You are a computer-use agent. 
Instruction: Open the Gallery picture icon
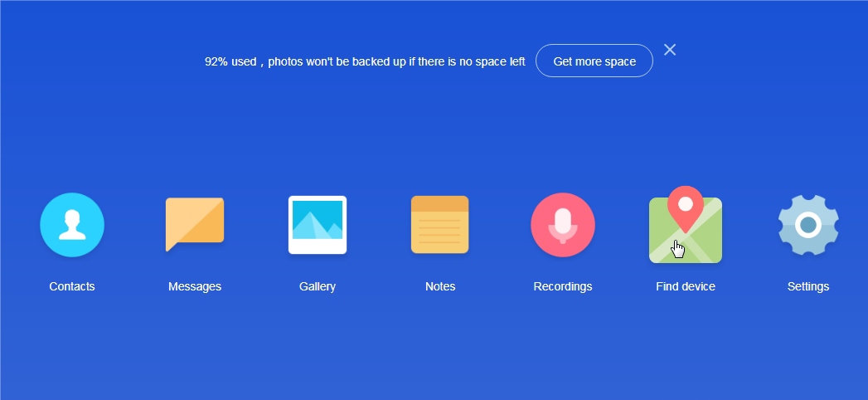pyautogui.click(x=318, y=225)
